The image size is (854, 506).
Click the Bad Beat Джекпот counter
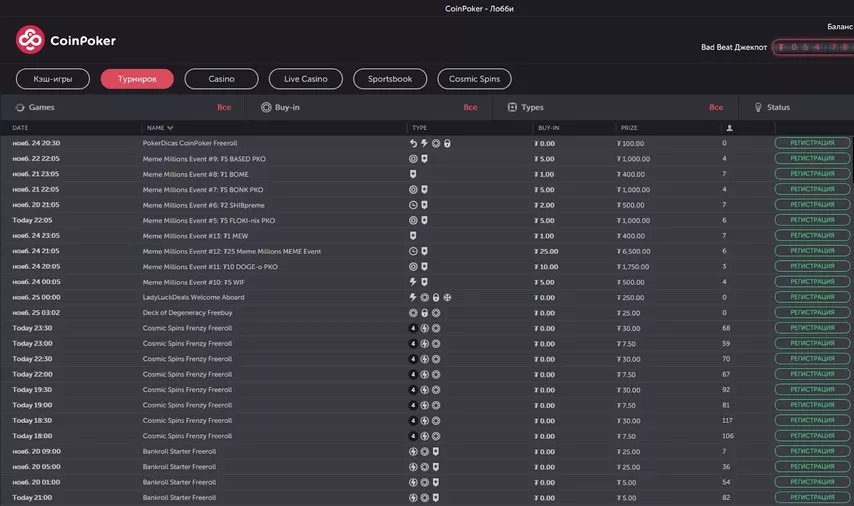[813, 47]
